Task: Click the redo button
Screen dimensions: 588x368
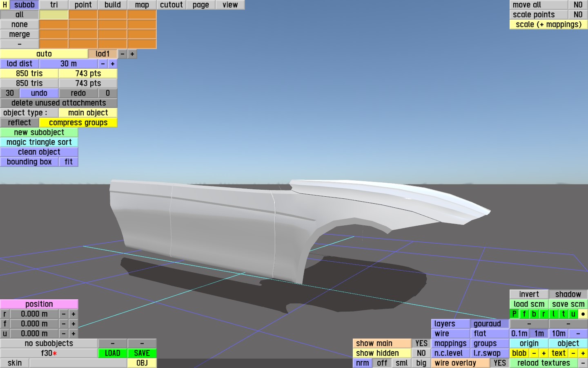Action: coord(78,93)
